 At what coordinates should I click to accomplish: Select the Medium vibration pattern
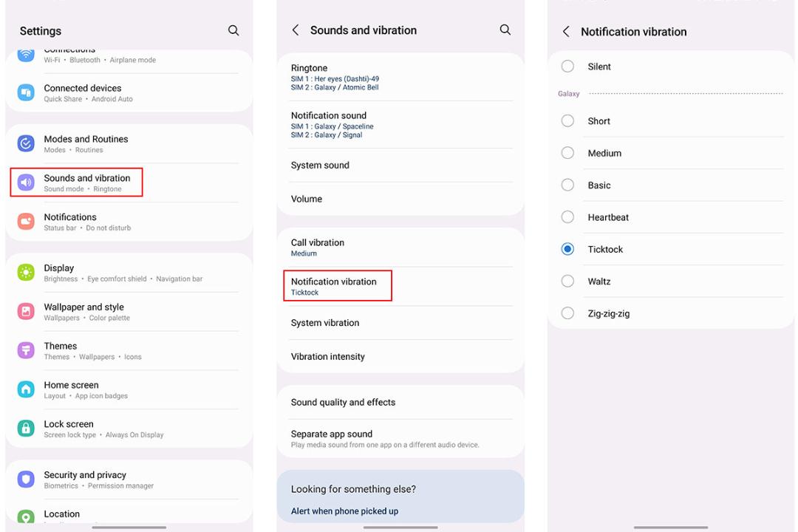click(567, 153)
